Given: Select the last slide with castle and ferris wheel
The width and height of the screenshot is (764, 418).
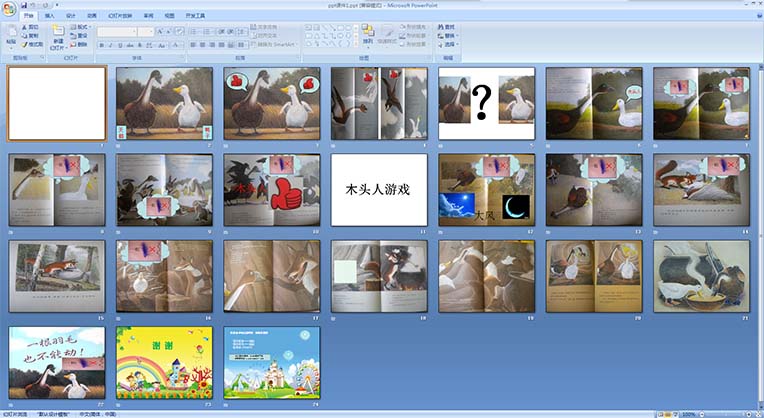Looking at the screenshot, I should pos(272,362).
